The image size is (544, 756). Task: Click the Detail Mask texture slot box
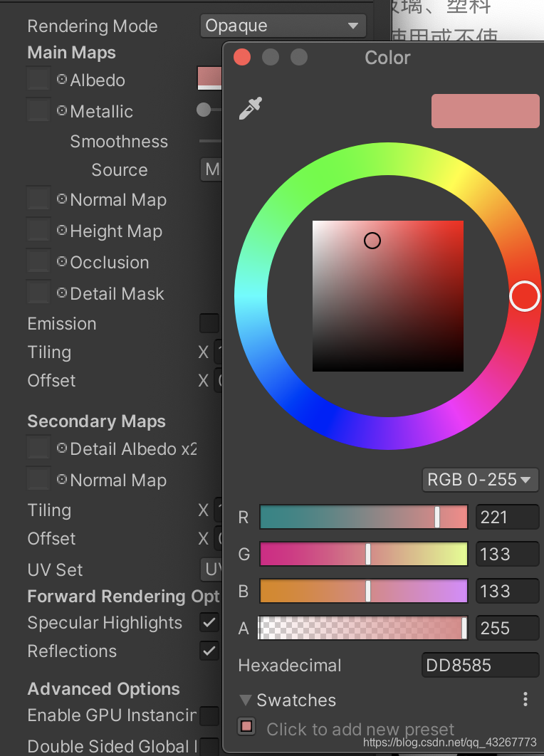point(38,292)
